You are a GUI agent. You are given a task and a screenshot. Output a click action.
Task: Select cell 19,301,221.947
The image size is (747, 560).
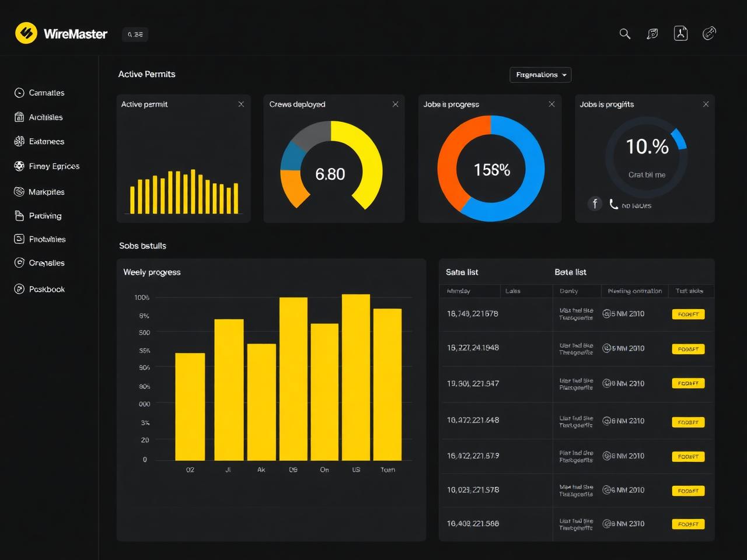coord(473,384)
